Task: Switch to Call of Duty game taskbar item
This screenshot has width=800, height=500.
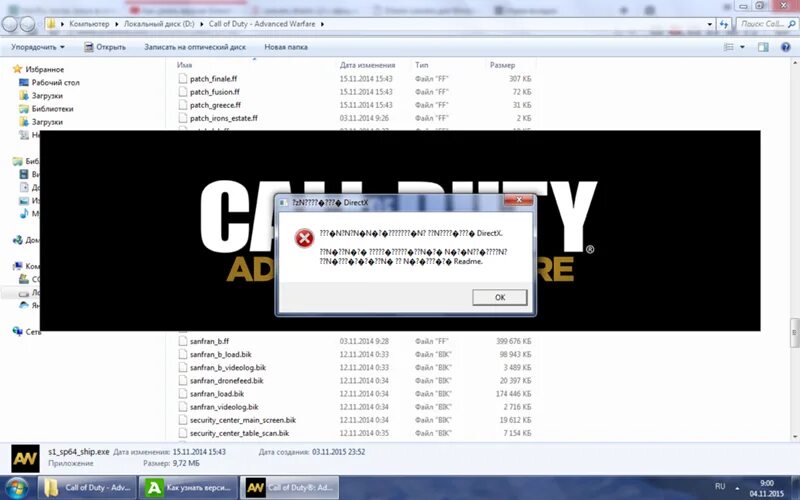Action: [290, 488]
